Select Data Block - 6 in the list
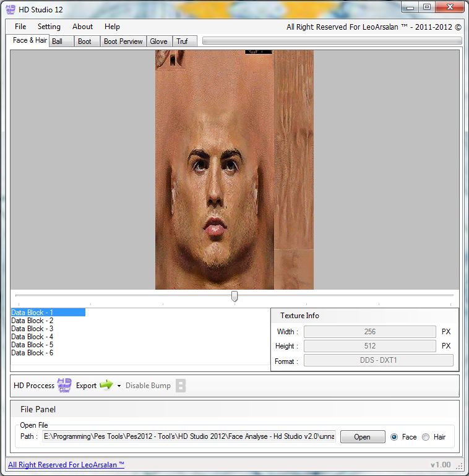 [32, 353]
